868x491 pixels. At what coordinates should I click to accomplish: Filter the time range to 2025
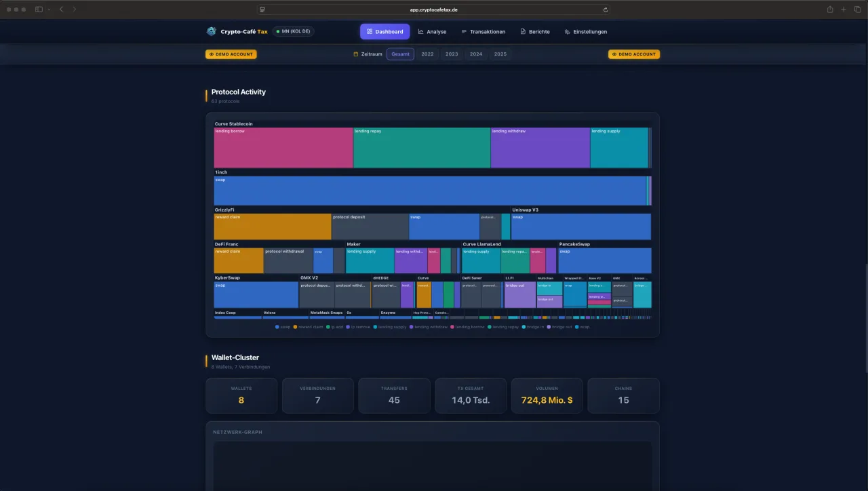click(500, 54)
